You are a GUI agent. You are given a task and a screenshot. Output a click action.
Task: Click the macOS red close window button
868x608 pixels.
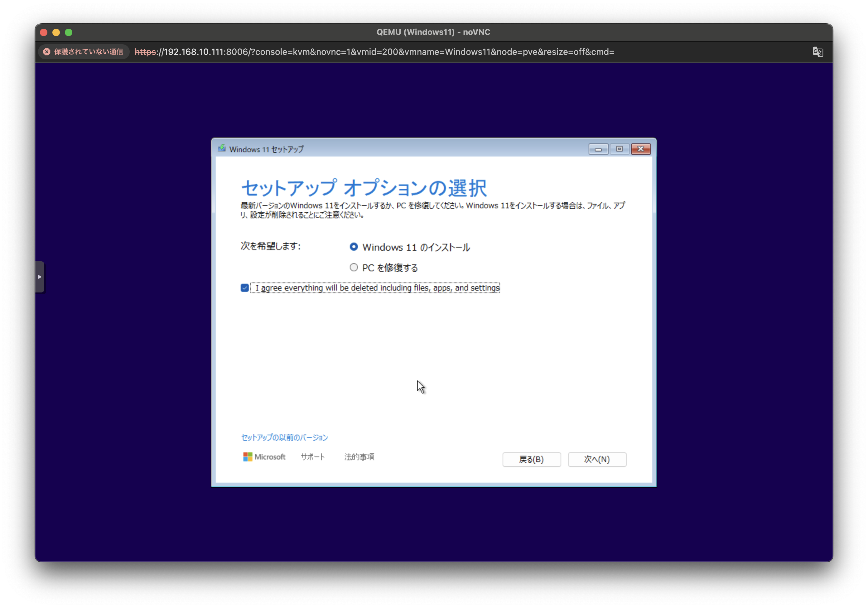tap(43, 32)
